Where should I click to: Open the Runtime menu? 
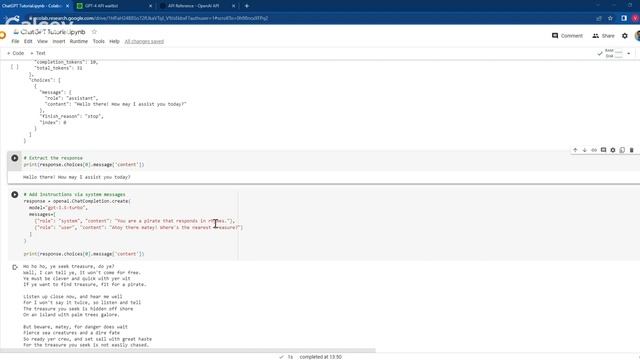[x=79, y=42]
